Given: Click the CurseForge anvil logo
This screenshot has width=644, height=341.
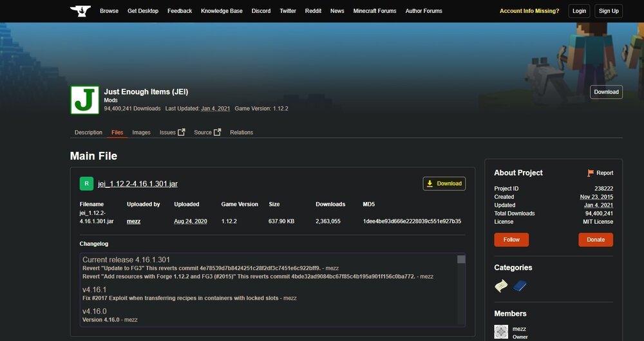Looking at the screenshot, I should click(80, 11).
